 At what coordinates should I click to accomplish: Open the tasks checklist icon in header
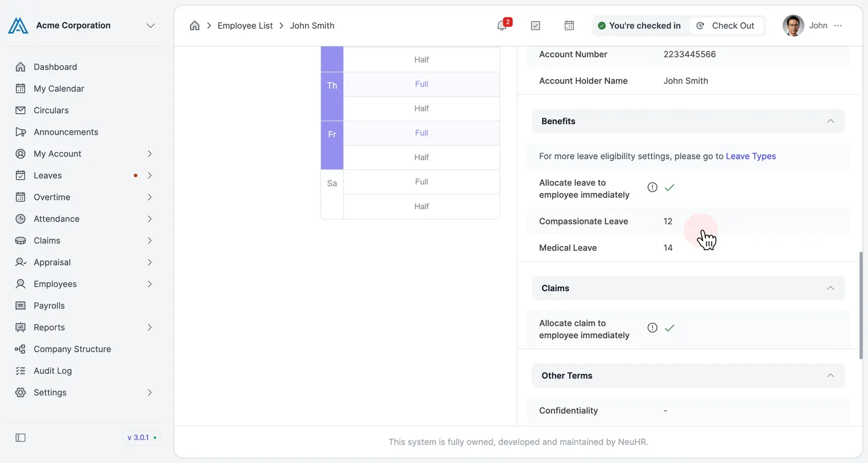point(535,25)
